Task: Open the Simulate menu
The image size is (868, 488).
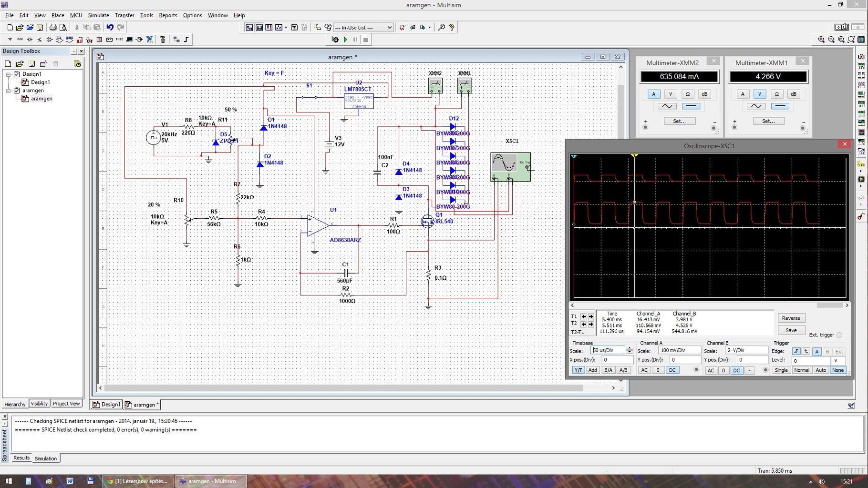Action: click(98, 15)
